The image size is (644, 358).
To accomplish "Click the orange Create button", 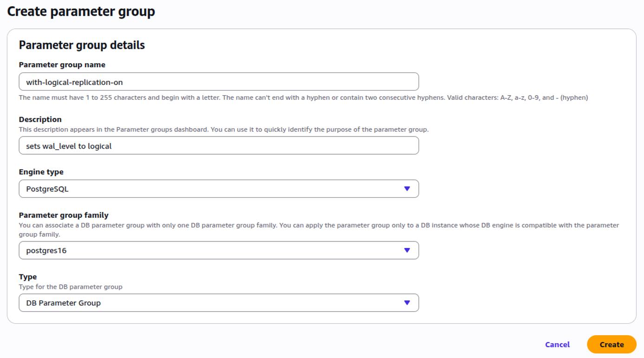I will click(x=612, y=345).
